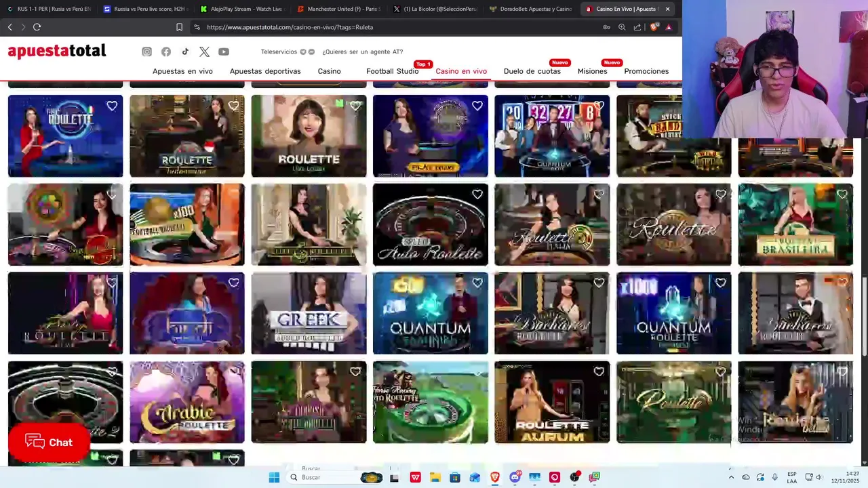Image resolution: width=868 pixels, height=488 pixels.
Task: Switch to the AlejoPlay Stream tab
Action: 241,9
